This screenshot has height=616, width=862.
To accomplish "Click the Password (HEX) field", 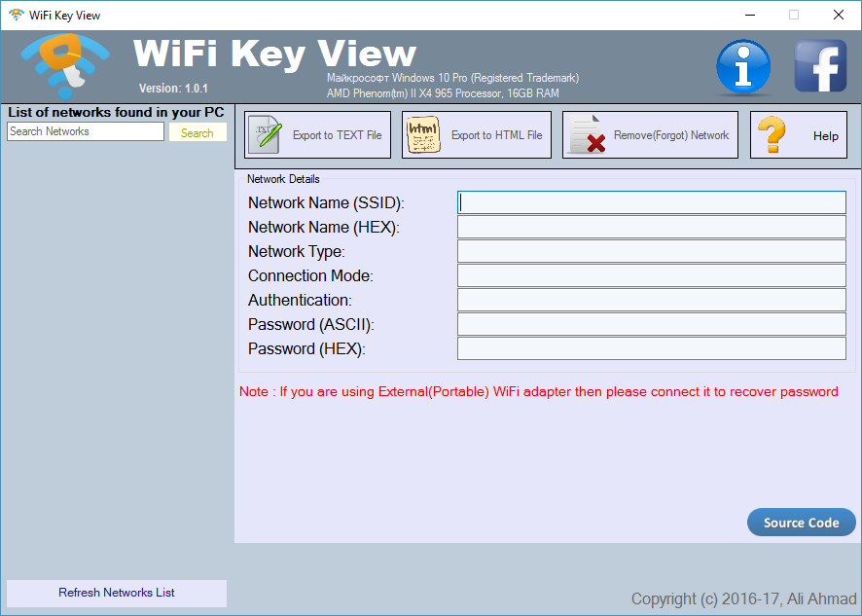I will coord(652,348).
